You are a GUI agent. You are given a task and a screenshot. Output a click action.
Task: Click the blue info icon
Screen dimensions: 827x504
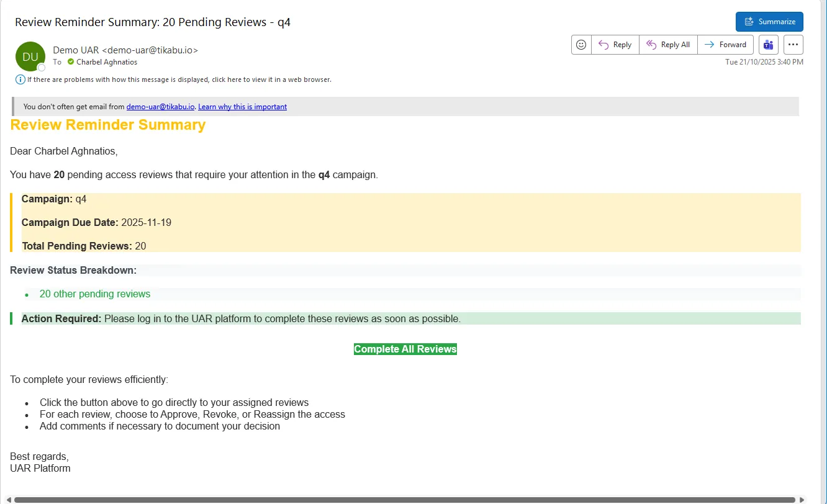tap(20, 79)
